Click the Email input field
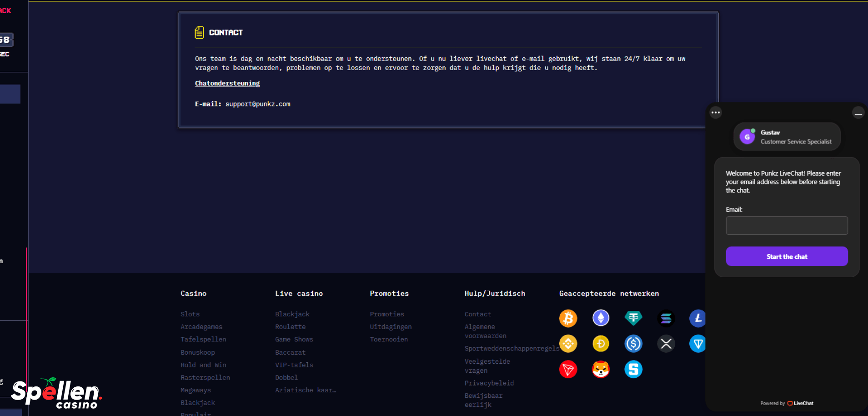The width and height of the screenshot is (868, 416). pyautogui.click(x=787, y=226)
